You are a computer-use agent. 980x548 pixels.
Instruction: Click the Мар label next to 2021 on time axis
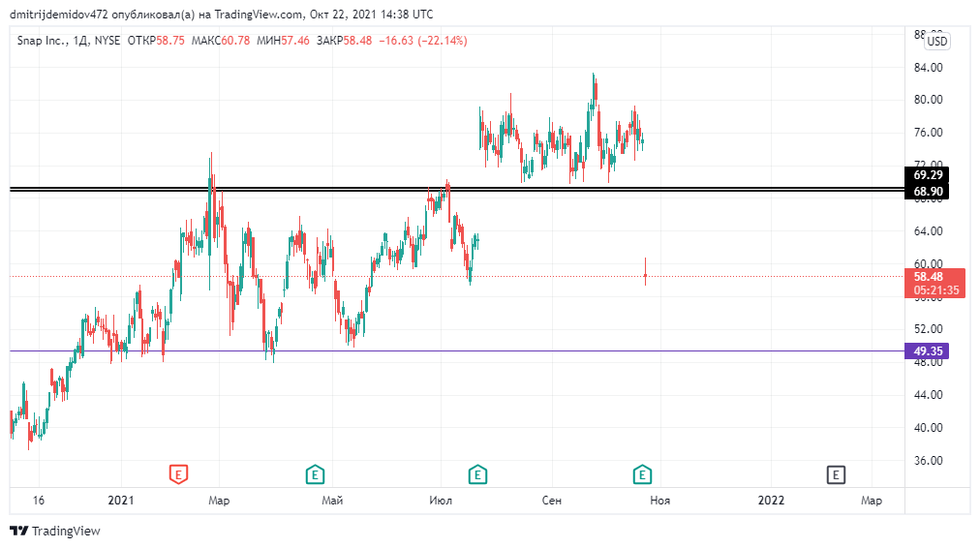(219, 501)
